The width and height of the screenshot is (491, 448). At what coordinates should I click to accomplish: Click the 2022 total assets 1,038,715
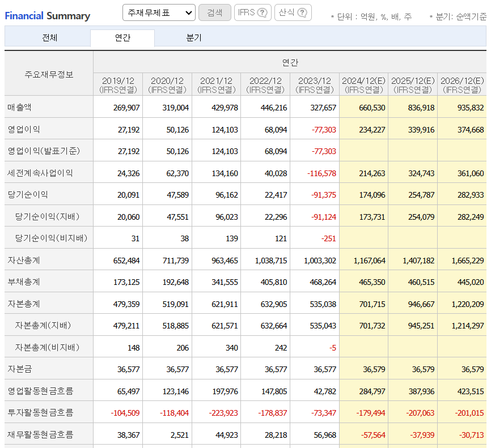[271, 261]
